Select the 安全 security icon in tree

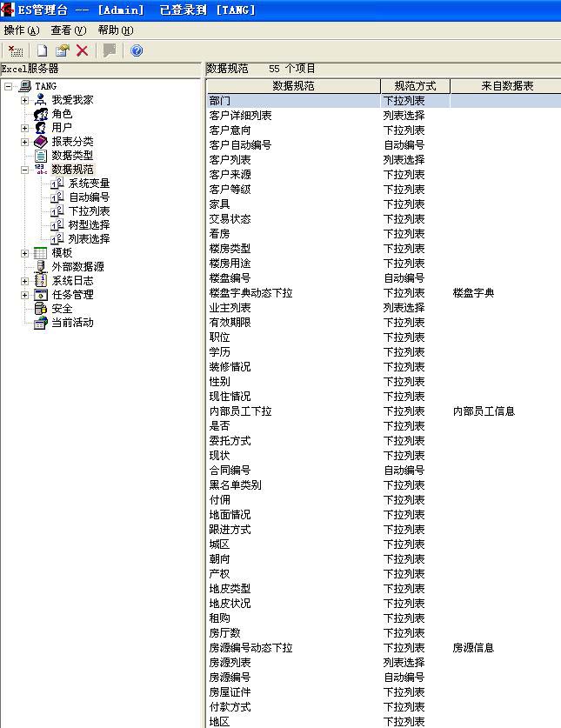(x=41, y=309)
